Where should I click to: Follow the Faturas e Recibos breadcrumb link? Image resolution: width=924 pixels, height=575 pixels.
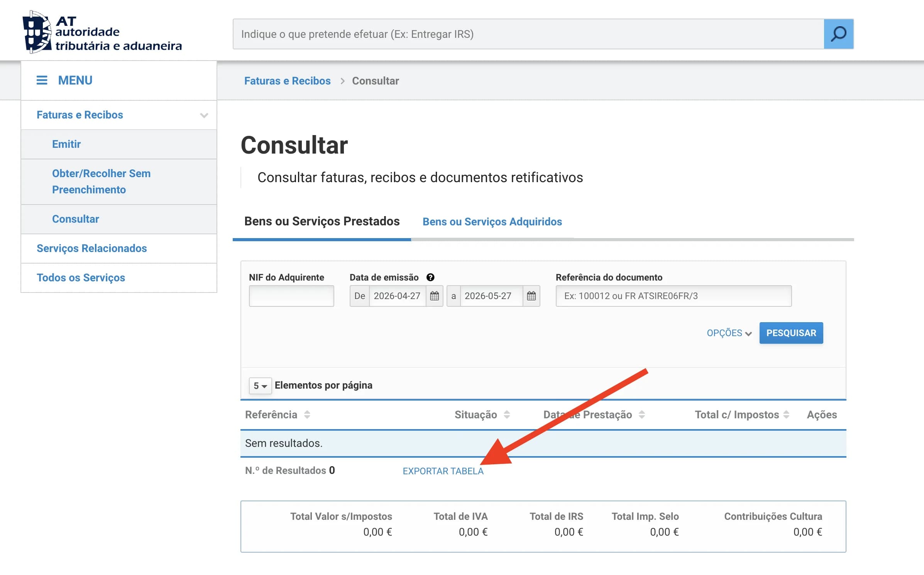[287, 81]
